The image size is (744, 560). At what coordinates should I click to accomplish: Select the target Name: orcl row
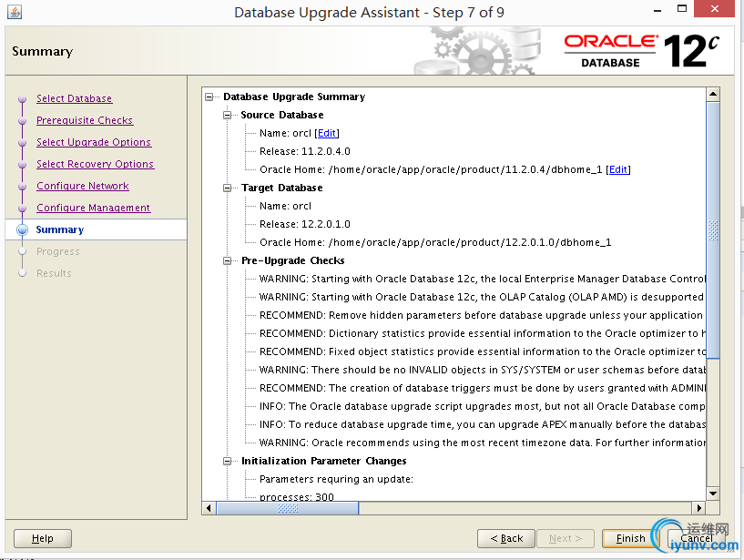point(285,207)
